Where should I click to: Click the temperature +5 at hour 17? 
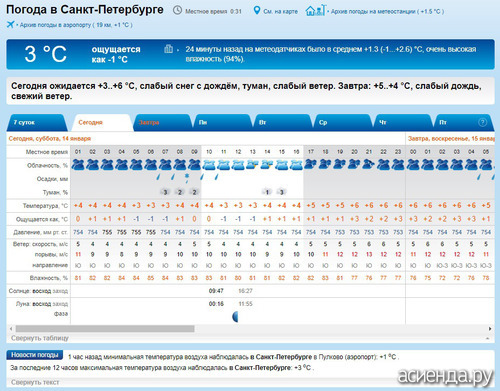pos(311,205)
